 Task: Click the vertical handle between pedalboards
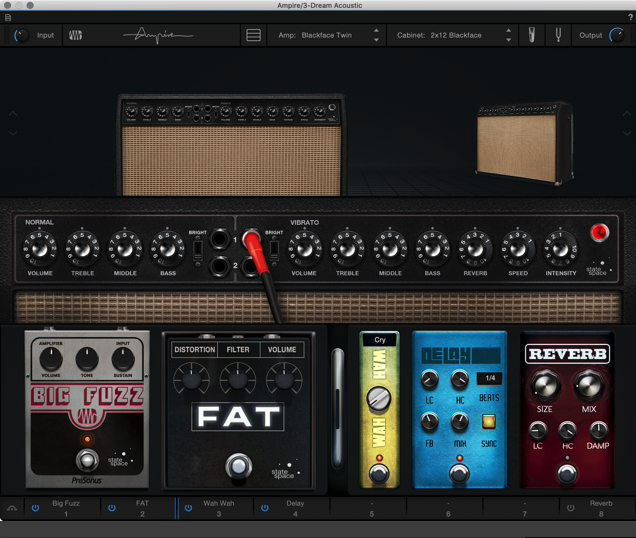click(x=337, y=408)
